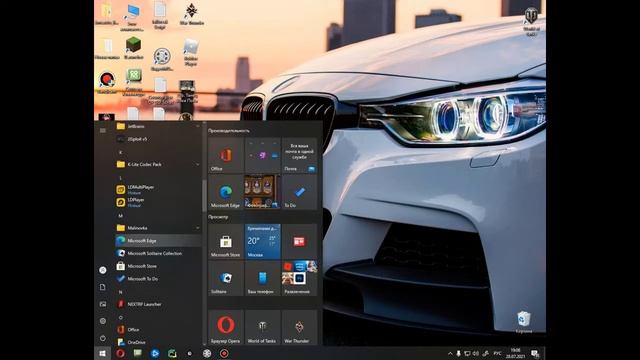Open Pictures from the Start rail
Image resolution: width=640 pixels, height=360 pixels.
point(103,304)
